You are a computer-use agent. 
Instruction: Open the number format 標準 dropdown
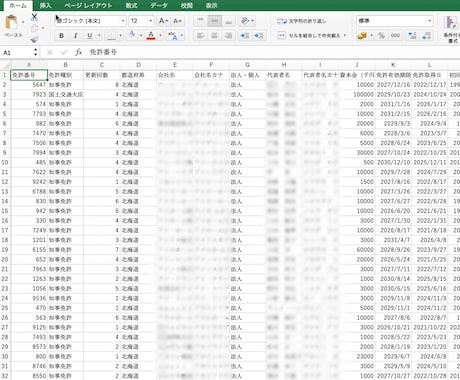point(429,21)
